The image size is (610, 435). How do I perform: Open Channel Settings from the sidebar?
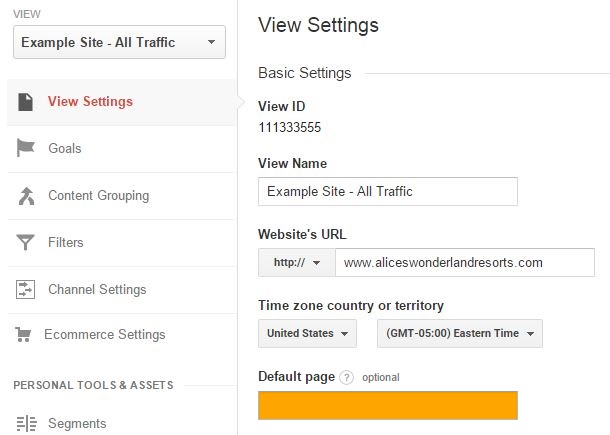point(97,289)
